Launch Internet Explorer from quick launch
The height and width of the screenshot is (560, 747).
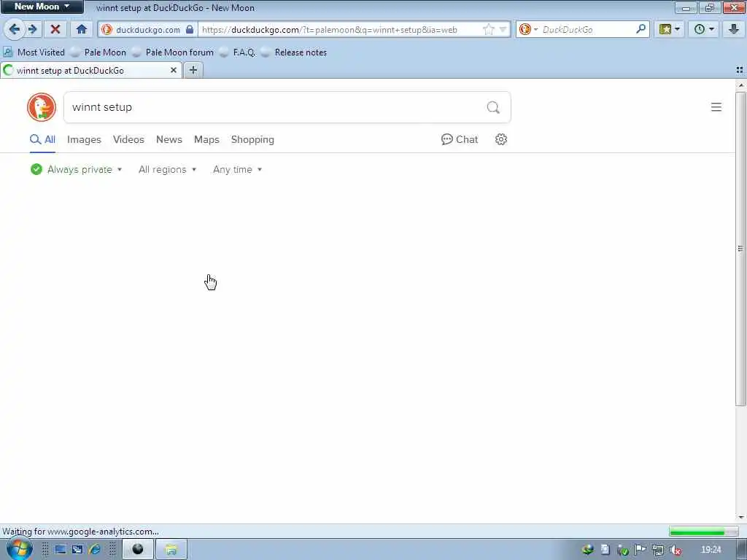coord(94,550)
